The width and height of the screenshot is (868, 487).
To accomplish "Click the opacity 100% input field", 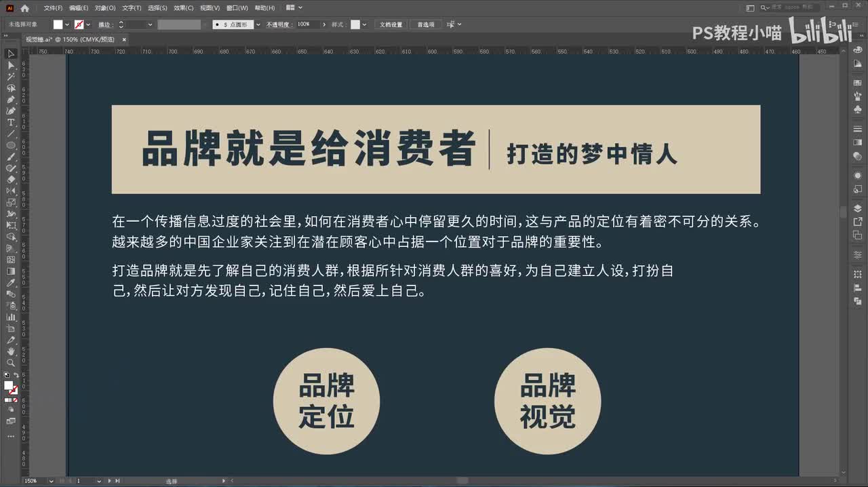I will 307,24.
